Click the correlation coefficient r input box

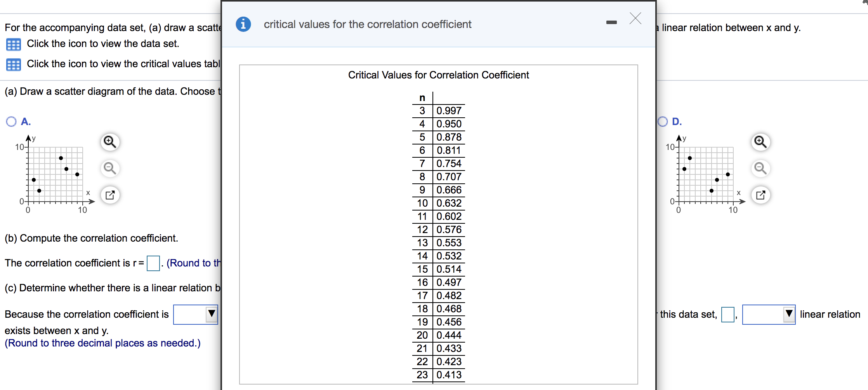(x=153, y=263)
